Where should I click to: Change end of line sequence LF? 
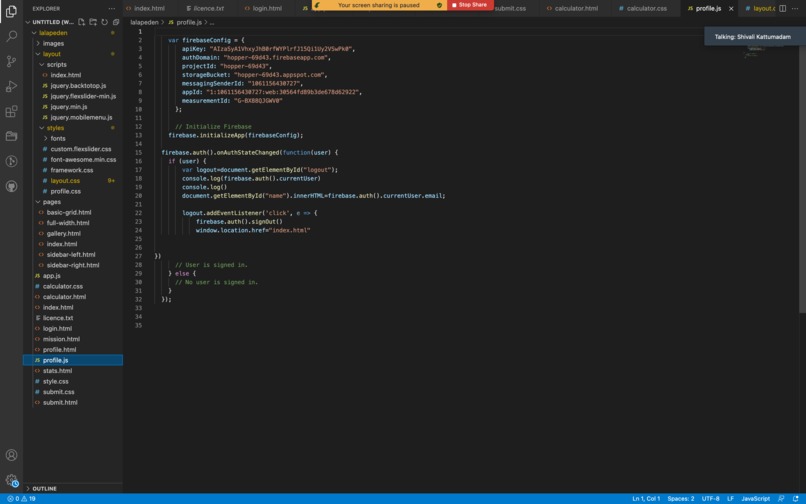[x=730, y=499]
